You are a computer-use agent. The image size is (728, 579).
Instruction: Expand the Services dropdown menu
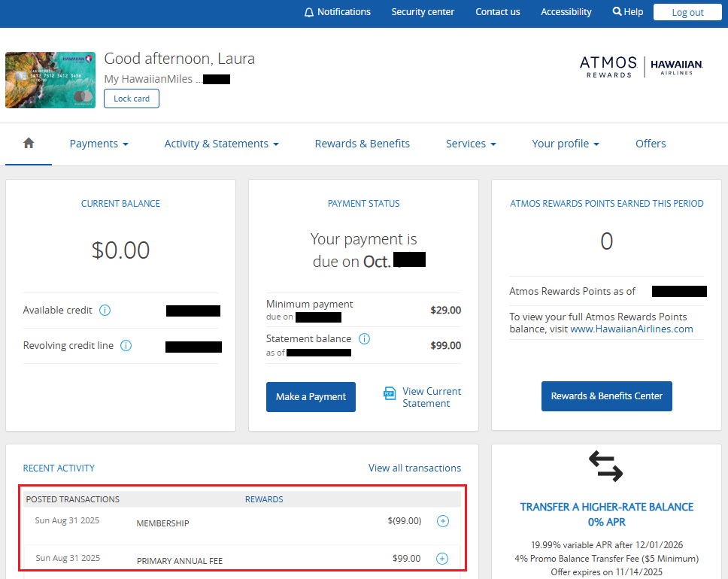click(x=471, y=144)
